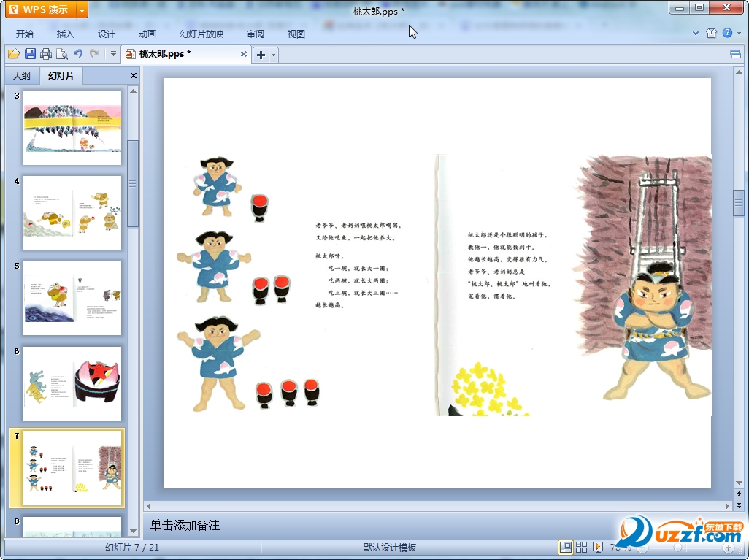This screenshot has width=749, height=560.
Task: Open the WPS 演示 dropdown arrow
Action: coord(82,9)
